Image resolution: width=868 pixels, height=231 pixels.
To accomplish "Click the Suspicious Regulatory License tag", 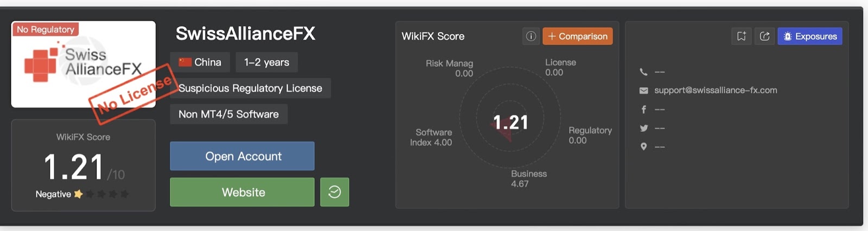I will 250,88.
